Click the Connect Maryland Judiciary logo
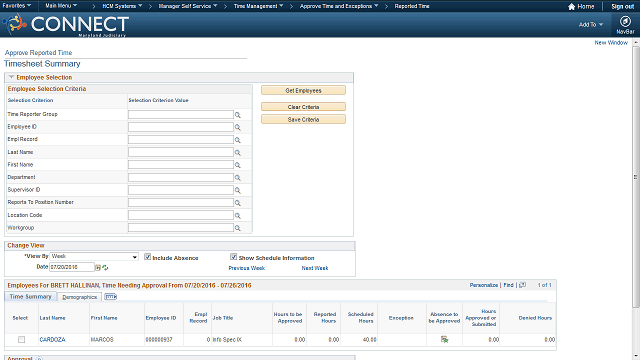Image resolution: width=640 pixels, height=360 pixels. [x=66, y=25]
